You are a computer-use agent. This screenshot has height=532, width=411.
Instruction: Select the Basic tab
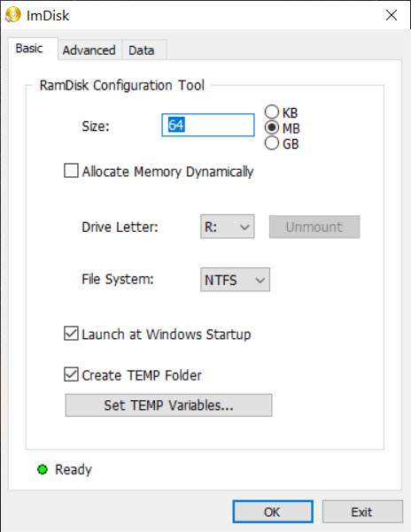tap(29, 49)
